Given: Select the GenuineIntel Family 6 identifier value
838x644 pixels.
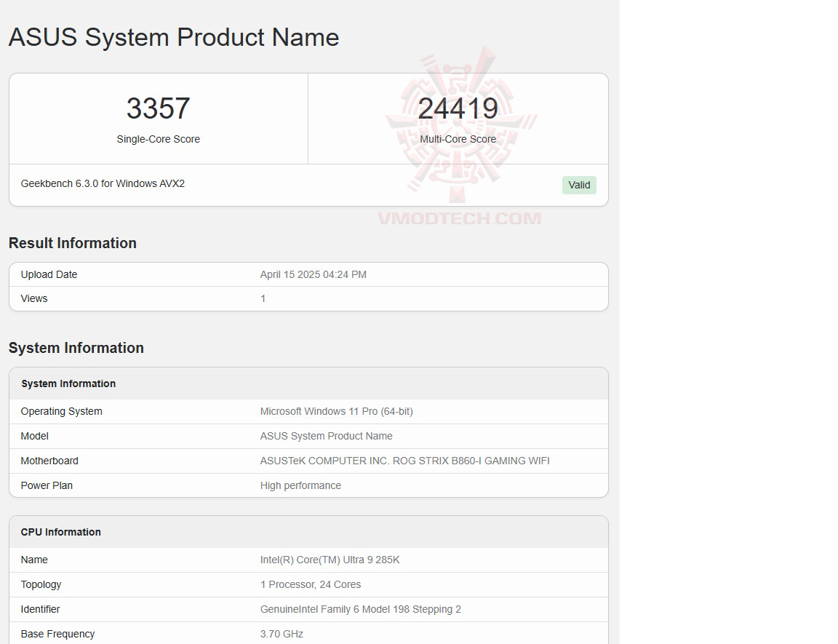Looking at the screenshot, I should pyautogui.click(x=361, y=609).
